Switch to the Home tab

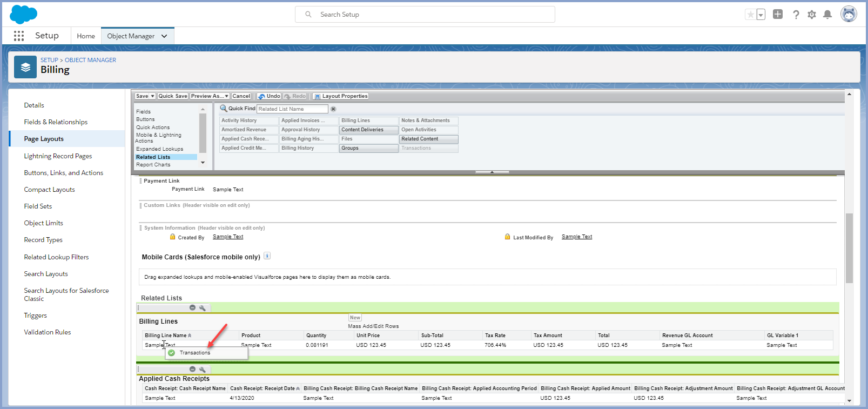pyautogui.click(x=86, y=36)
